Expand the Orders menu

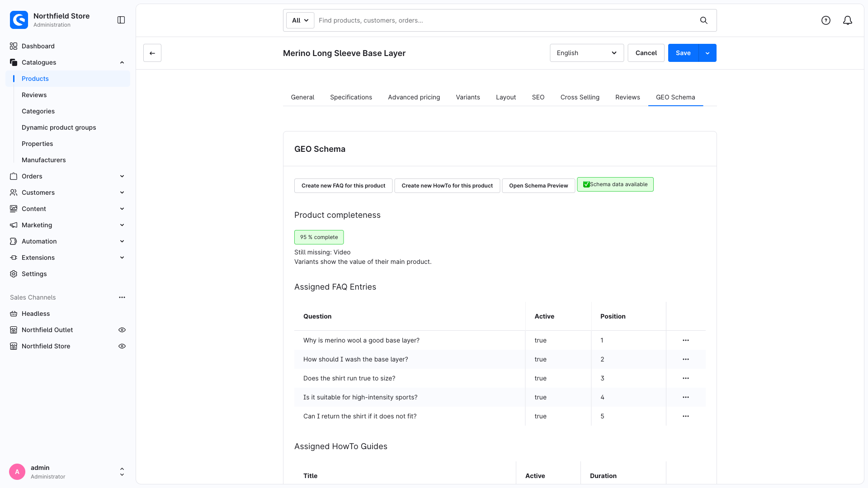point(122,176)
